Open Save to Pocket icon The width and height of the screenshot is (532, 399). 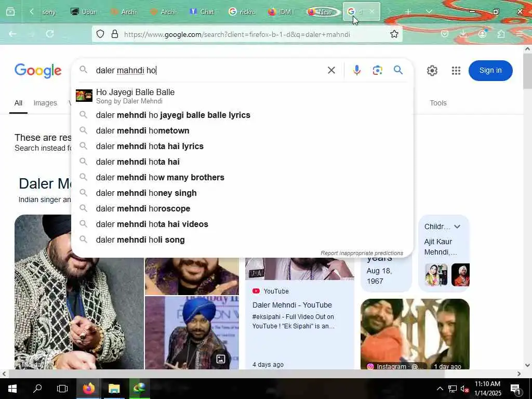[x=445, y=34]
